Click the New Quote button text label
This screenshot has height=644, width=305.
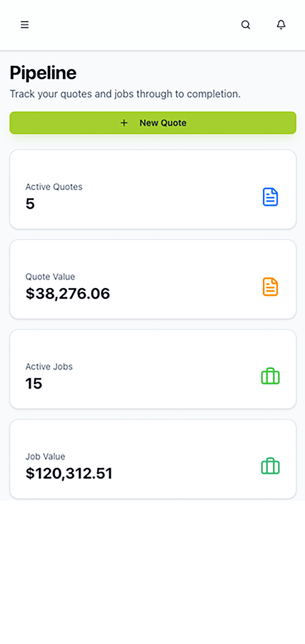tap(163, 123)
